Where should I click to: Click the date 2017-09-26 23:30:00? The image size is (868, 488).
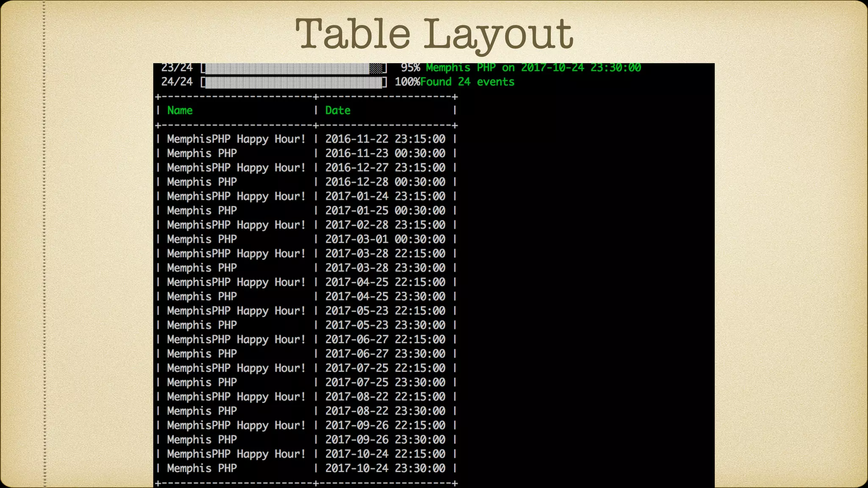click(x=385, y=440)
